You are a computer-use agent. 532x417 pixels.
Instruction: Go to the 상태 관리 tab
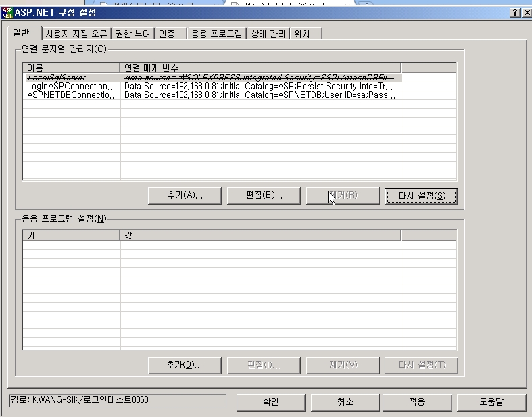click(268, 34)
